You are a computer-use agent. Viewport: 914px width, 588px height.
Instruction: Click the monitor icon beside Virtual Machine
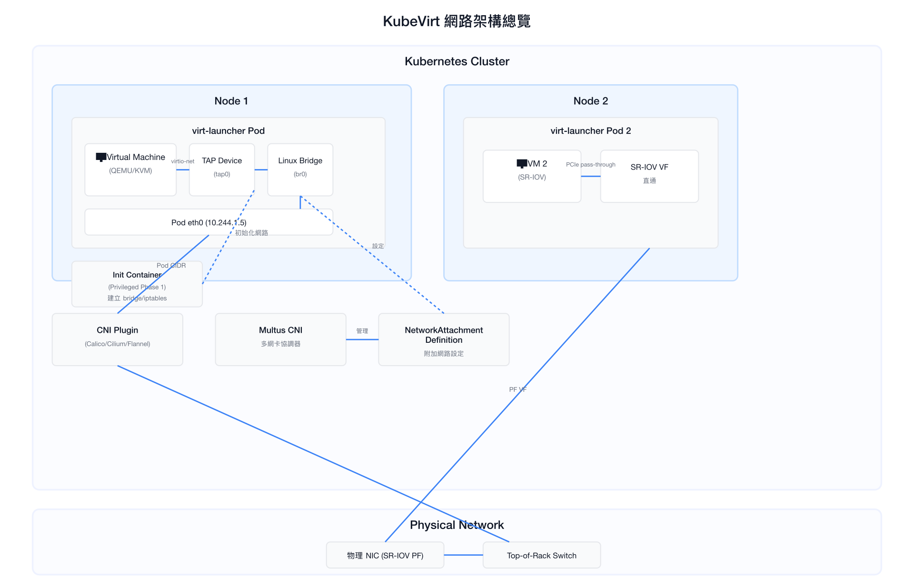[x=101, y=157]
